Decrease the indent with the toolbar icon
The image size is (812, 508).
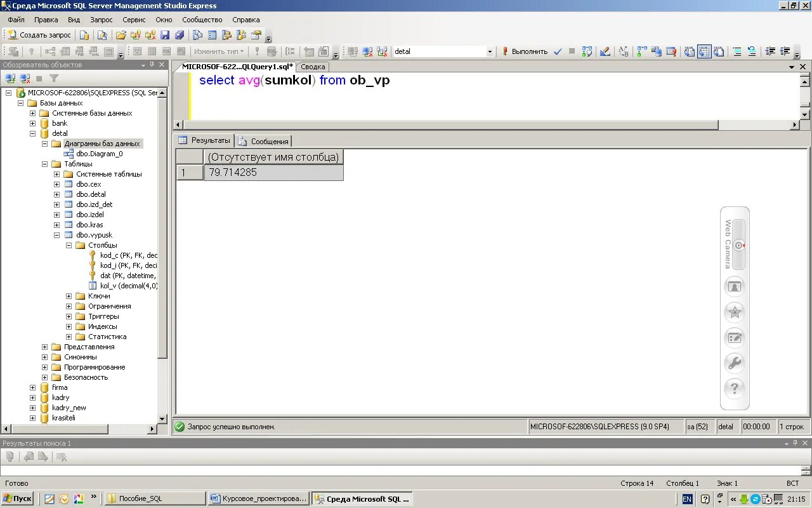770,51
